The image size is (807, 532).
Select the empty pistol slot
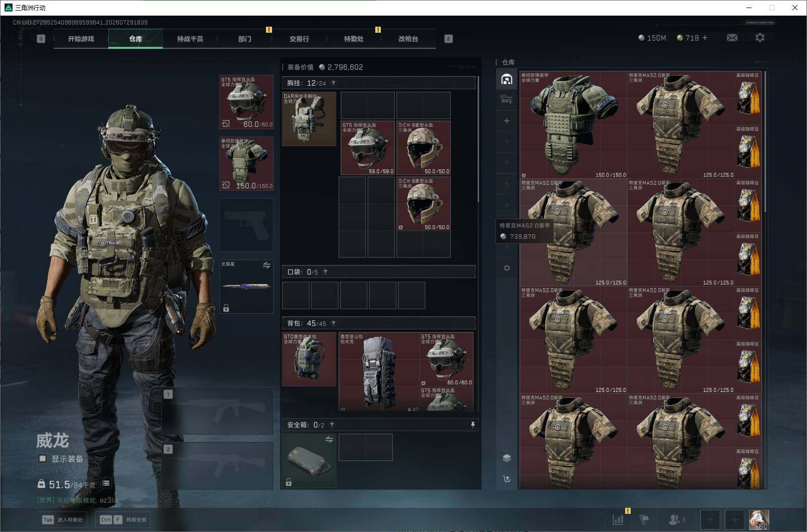246,225
